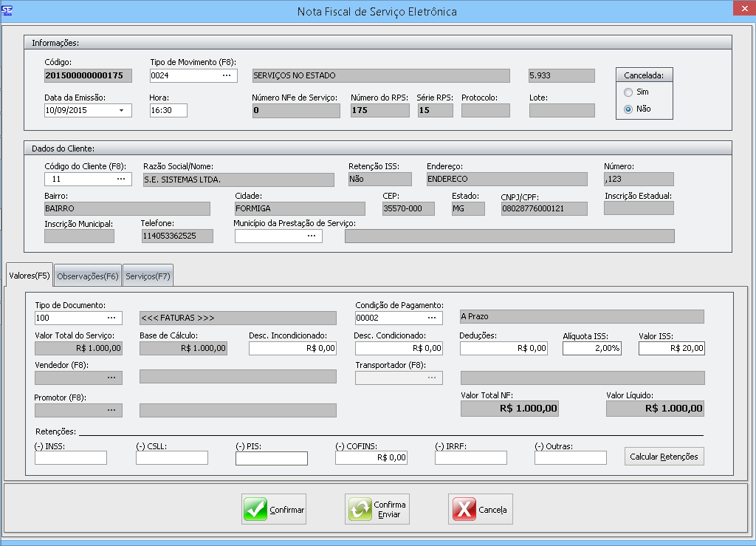This screenshot has width=756, height=546.
Task: Click the red X Cancela button
Action: pyautogui.click(x=481, y=509)
